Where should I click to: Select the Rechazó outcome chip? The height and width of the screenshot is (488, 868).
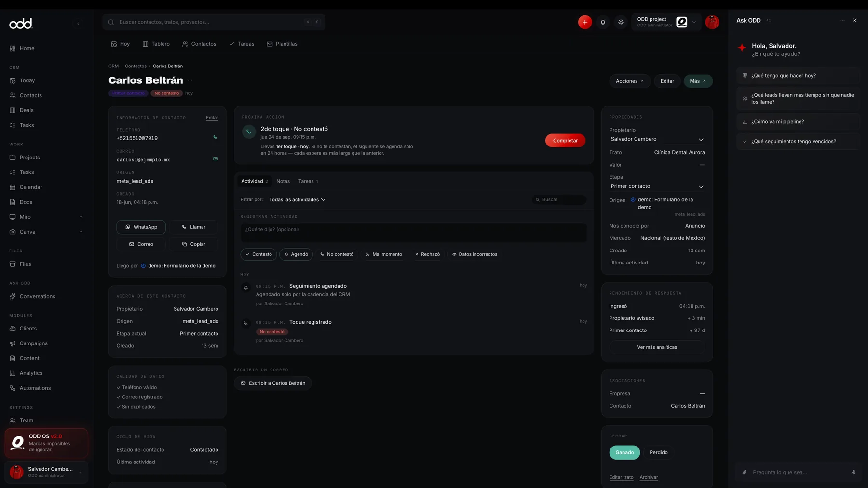(x=427, y=254)
